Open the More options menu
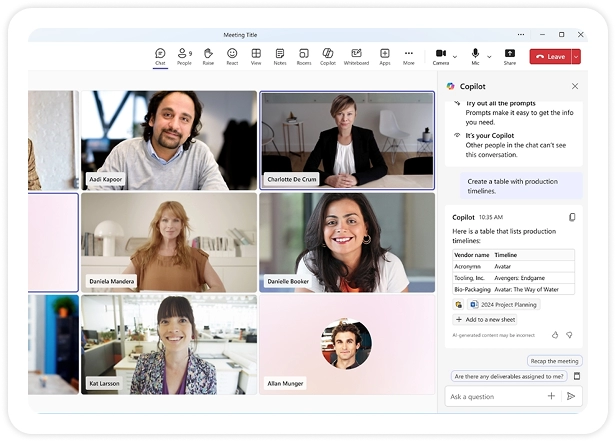Image resolution: width=616 pixels, height=442 pixels. (x=409, y=56)
